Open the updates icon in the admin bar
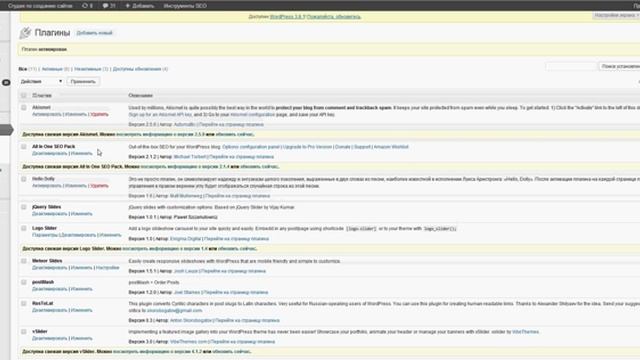 click(x=87, y=6)
